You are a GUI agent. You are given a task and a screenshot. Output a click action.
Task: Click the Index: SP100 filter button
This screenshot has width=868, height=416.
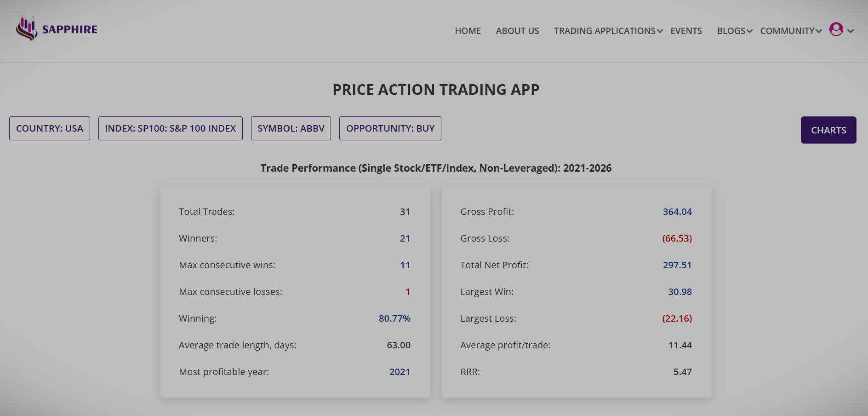pyautogui.click(x=170, y=128)
